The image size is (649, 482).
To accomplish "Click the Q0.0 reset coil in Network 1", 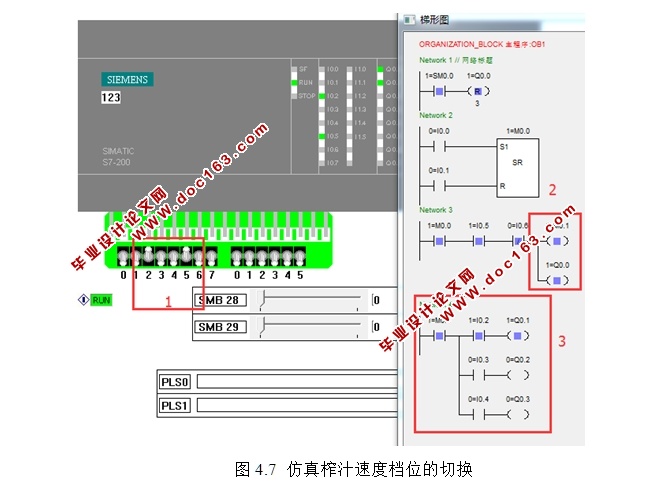I will tap(478, 91).
